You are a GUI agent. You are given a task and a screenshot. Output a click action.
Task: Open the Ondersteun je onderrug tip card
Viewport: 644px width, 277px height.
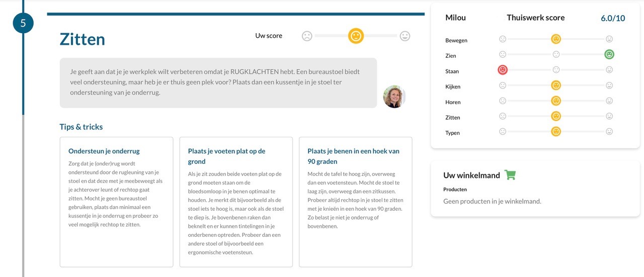point(116,202)
